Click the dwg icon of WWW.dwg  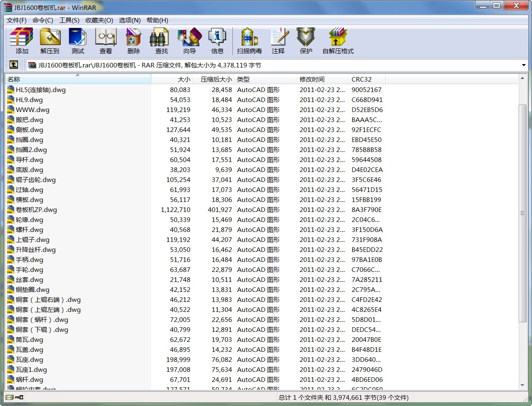(11, 110)
